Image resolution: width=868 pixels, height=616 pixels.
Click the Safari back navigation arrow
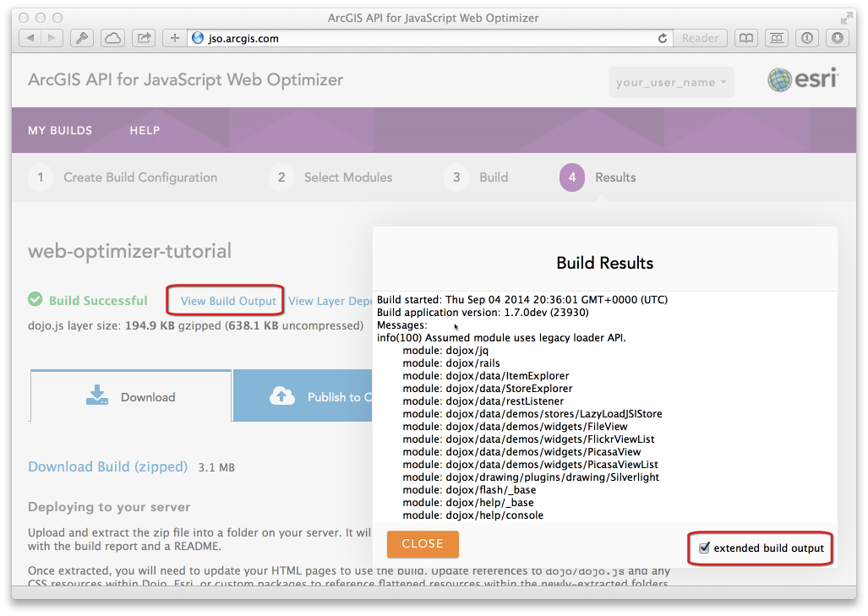pyautogui.click(x=30, y=38)
